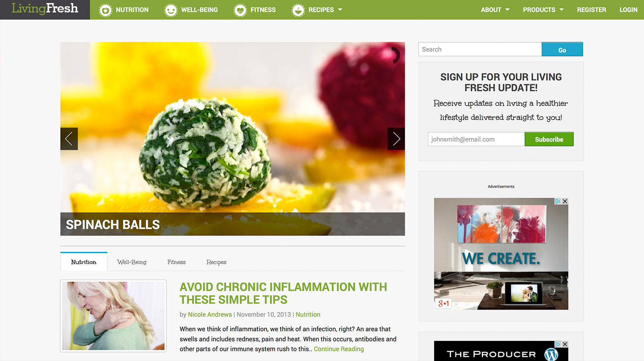Click the green Subscribe button

[x=549, y=139]
